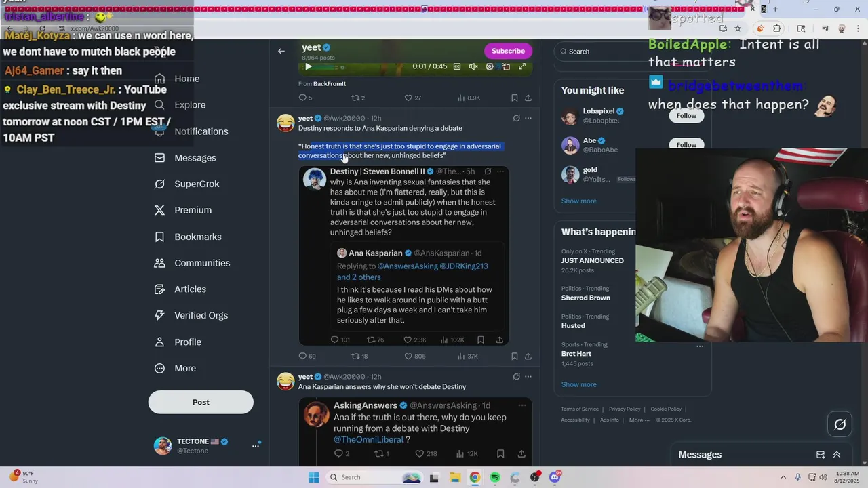Screen dimensions: 868x488
Task: Click the X search input field
Action: pos(600,52)
